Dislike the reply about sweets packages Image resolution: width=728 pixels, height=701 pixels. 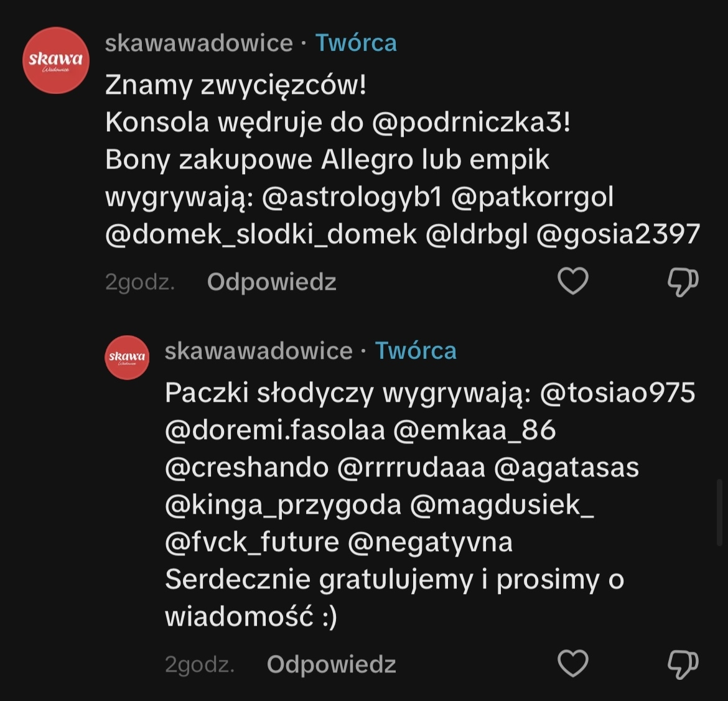pos(683,664)
